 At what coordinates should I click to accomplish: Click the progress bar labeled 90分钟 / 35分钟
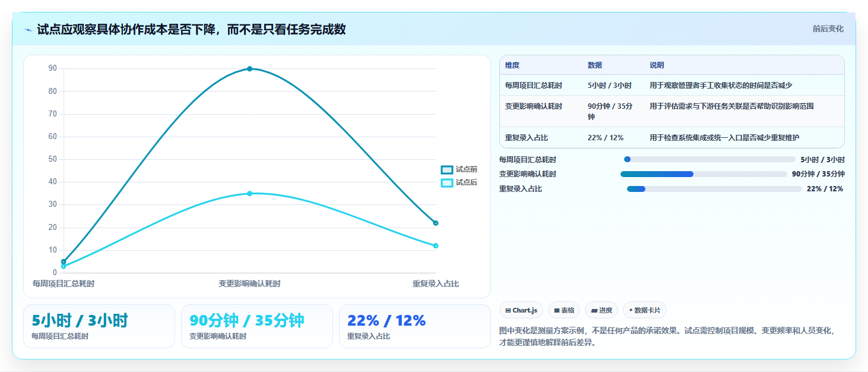click(x=704, y=174)
